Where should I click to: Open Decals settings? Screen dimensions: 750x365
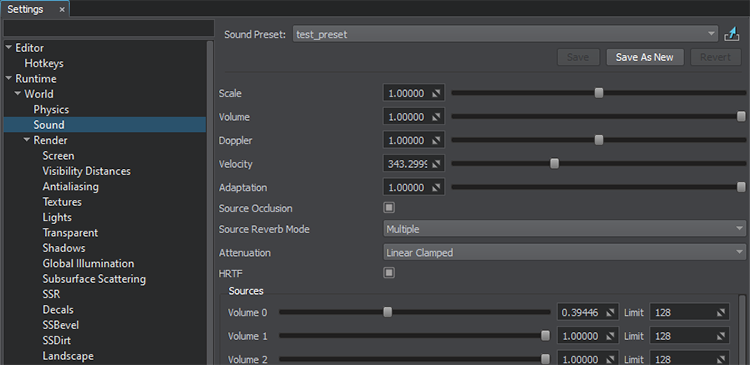click(58, 310)
